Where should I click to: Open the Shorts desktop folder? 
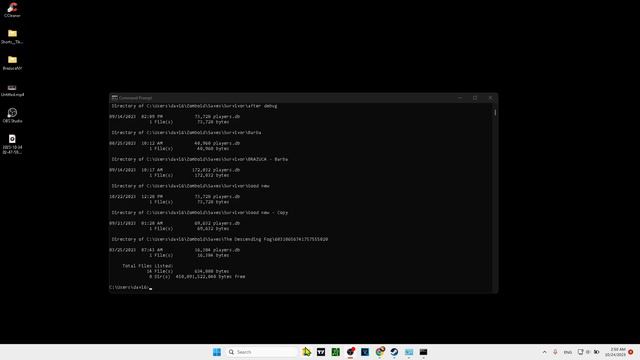(12, 36)
